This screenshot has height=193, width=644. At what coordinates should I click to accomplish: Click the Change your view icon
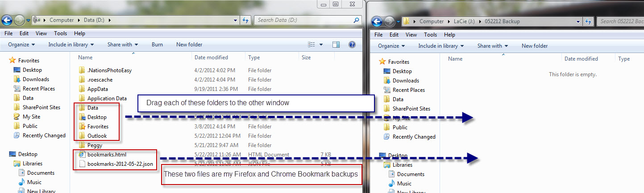tap(312, 45)
